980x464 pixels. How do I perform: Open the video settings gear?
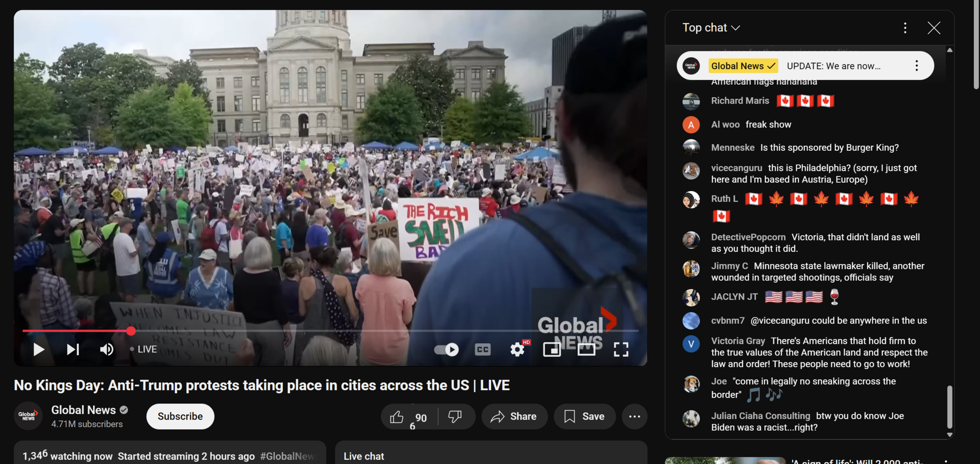point(517,349)
